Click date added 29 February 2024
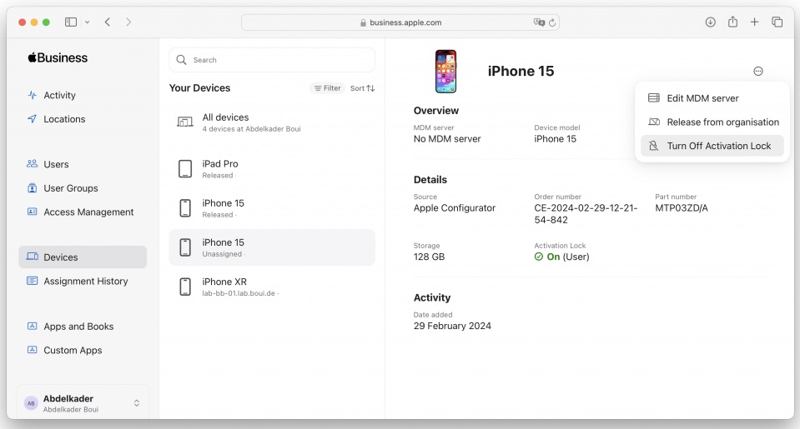800x429 pixels. point(453,326)
